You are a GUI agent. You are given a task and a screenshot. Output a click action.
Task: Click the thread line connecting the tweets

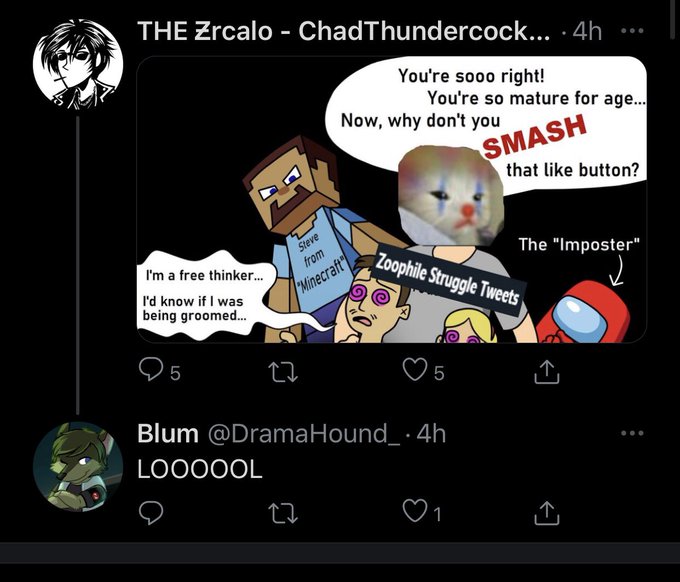[78, 265]
